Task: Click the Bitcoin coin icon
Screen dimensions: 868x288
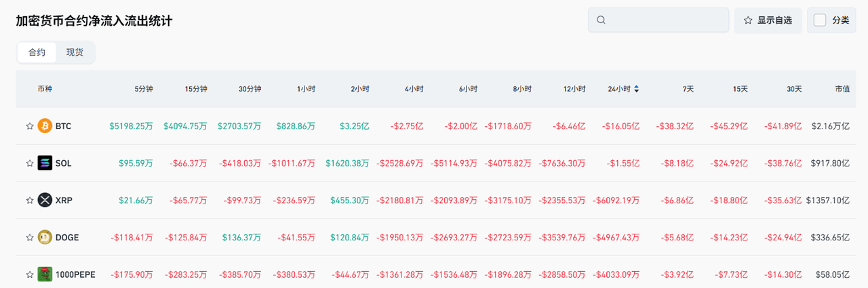Action: point(45,126)
